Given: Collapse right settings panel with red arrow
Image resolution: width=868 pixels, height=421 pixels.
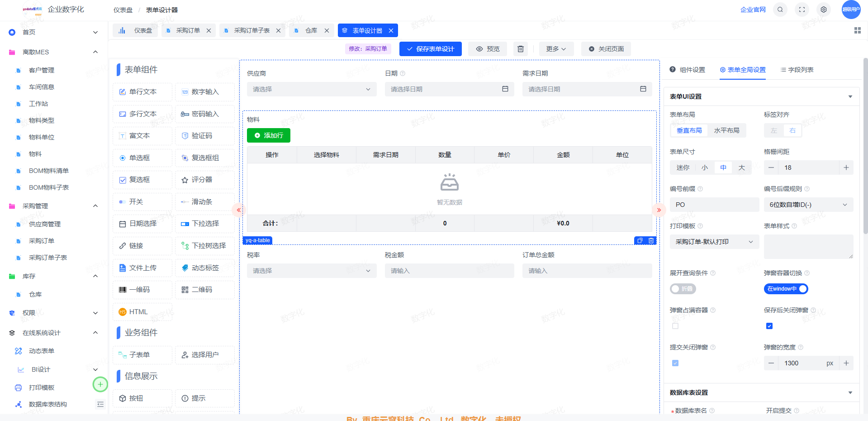Looking at the screenshot, I should tap(659, 210).
